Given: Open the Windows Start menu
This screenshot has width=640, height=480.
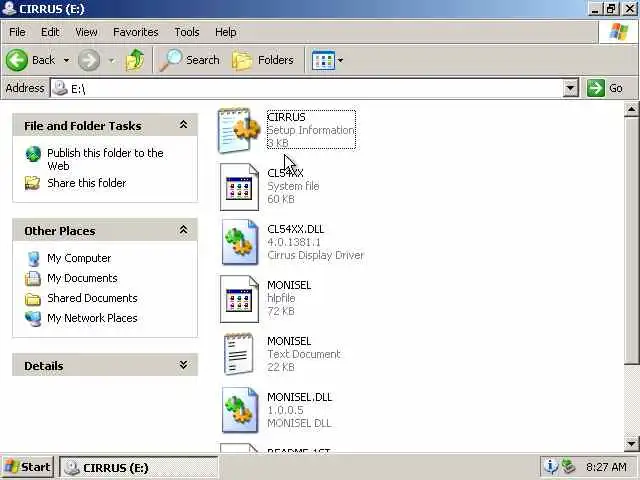Looking at the screenshot, I should [x=27, y=467].
